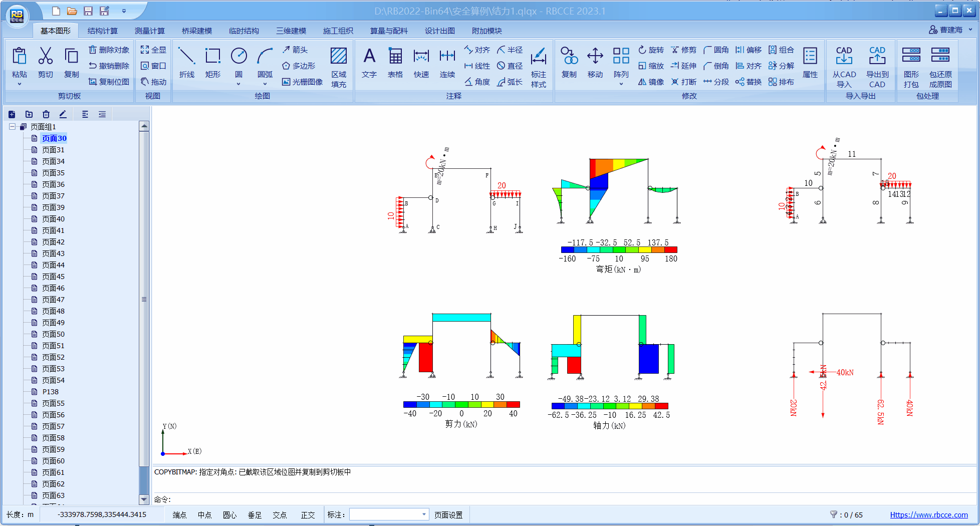Open the 桥梁建模 ribbon tab
This screenshot has height=526, width=980.
click(196, 31)
